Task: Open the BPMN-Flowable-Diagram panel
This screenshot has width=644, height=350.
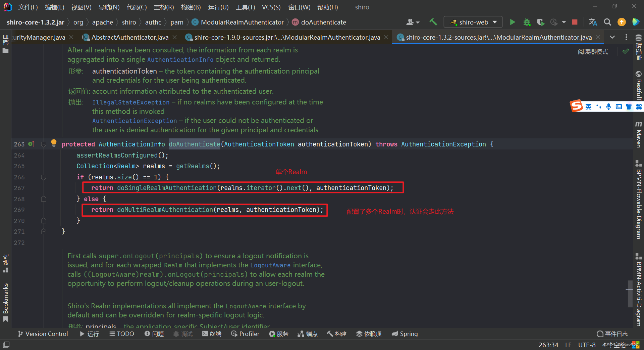Action: pos(639,200)
